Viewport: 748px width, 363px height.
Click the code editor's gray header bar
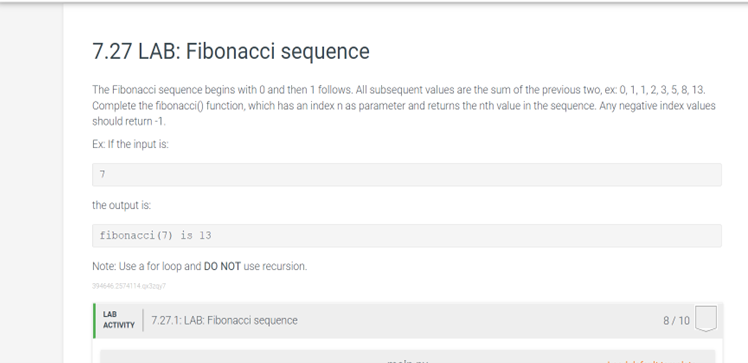point(407,357)
